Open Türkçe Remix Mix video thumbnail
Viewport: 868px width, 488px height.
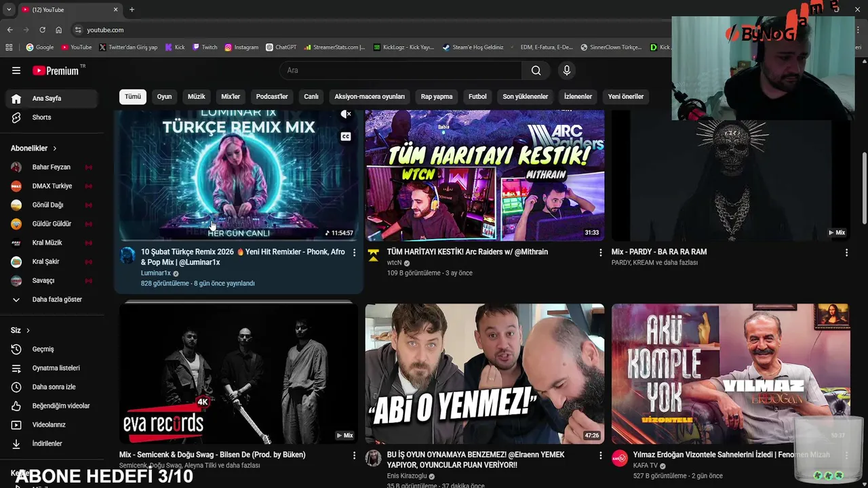239,176
